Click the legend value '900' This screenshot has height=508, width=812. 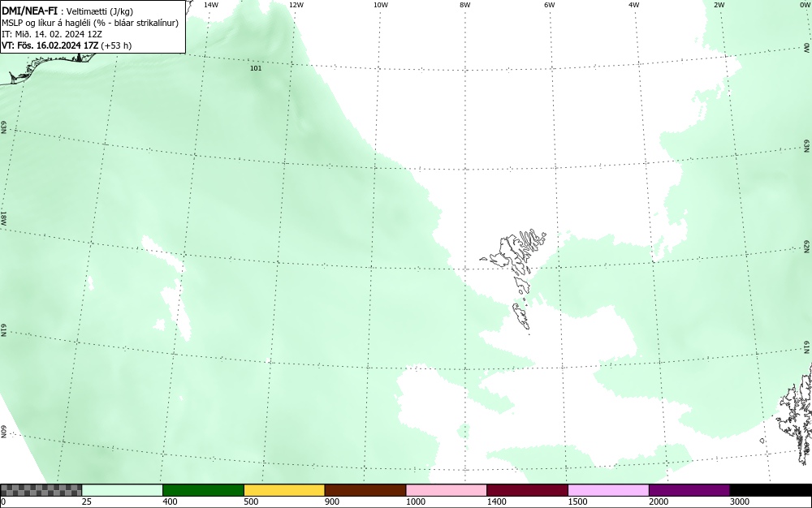point(332,502)
